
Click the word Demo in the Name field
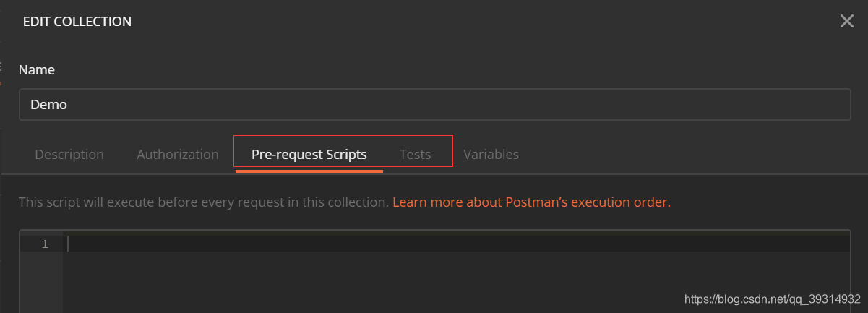(x=48, y=104)
